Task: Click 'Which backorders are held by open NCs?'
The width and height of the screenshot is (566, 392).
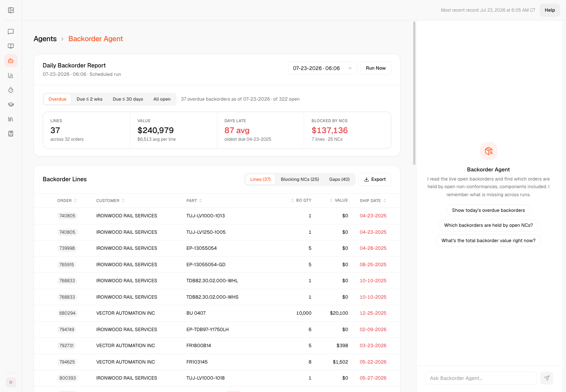Action: (x=488, y=225)
